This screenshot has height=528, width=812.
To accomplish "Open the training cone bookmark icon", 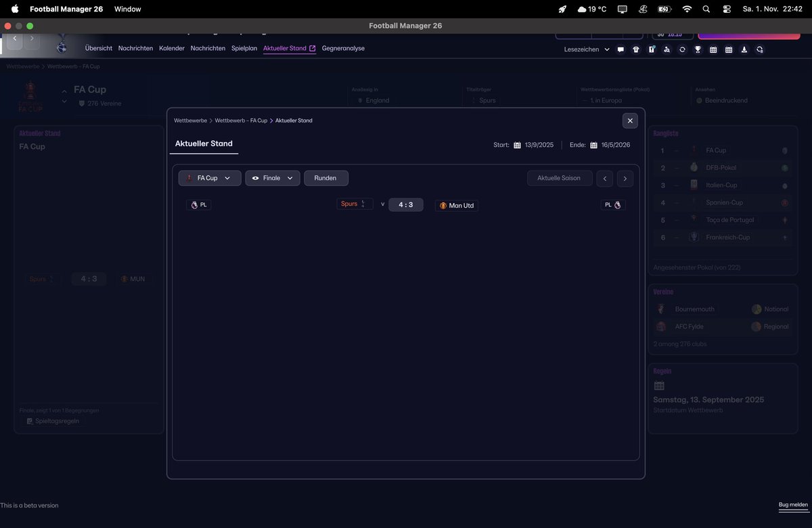I will [x=744, y=49].
